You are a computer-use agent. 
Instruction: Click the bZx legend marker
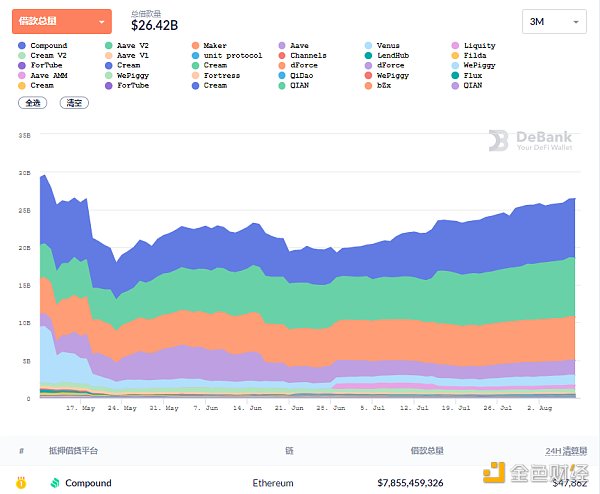pos(369,86)
